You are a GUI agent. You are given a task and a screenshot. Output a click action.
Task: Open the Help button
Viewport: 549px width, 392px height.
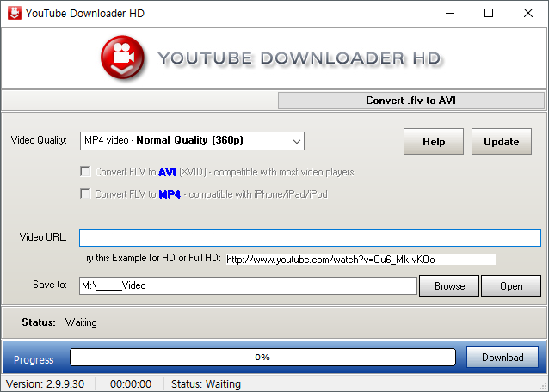click(434, 142)
